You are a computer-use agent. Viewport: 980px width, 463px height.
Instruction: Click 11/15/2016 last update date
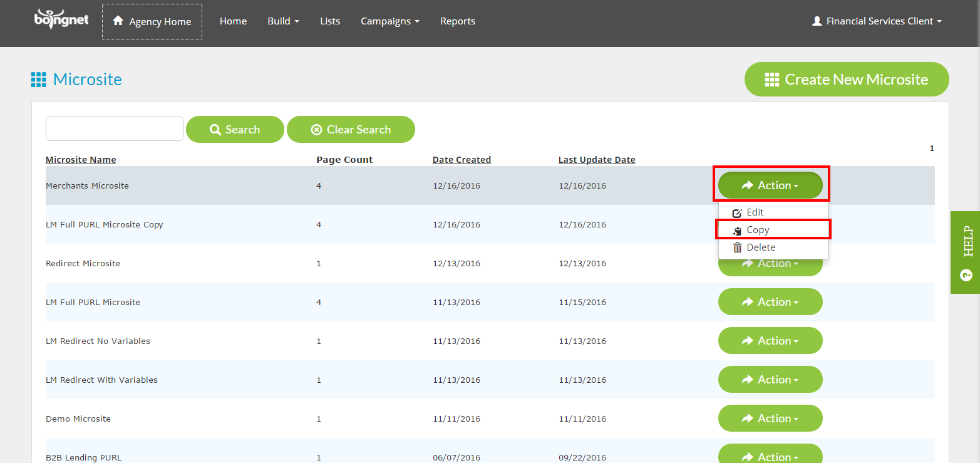[582, 302]
